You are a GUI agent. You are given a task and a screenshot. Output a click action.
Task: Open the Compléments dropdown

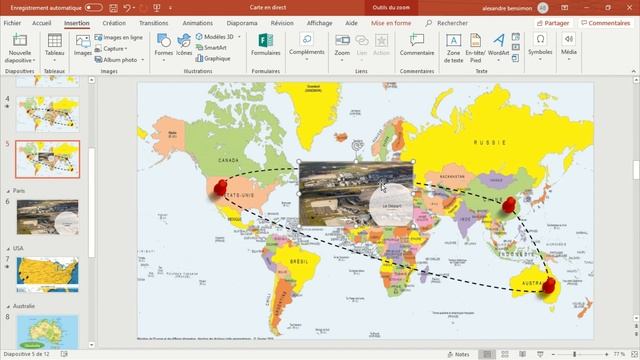coord(307,47)
